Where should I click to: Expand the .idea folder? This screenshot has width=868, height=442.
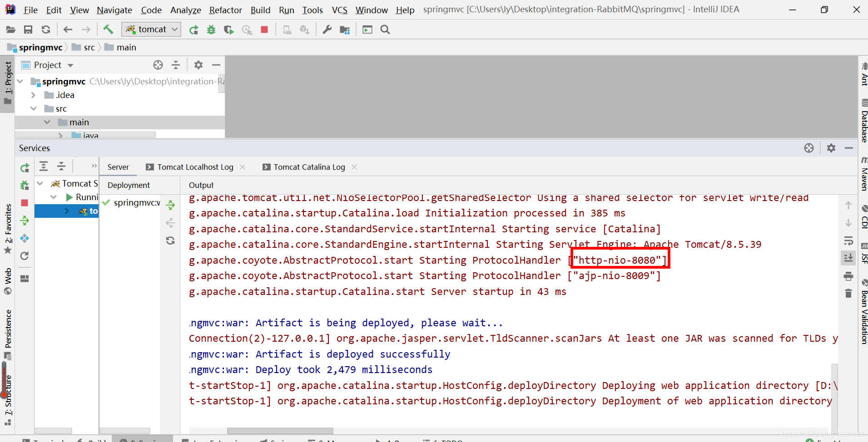click(33, 95)
